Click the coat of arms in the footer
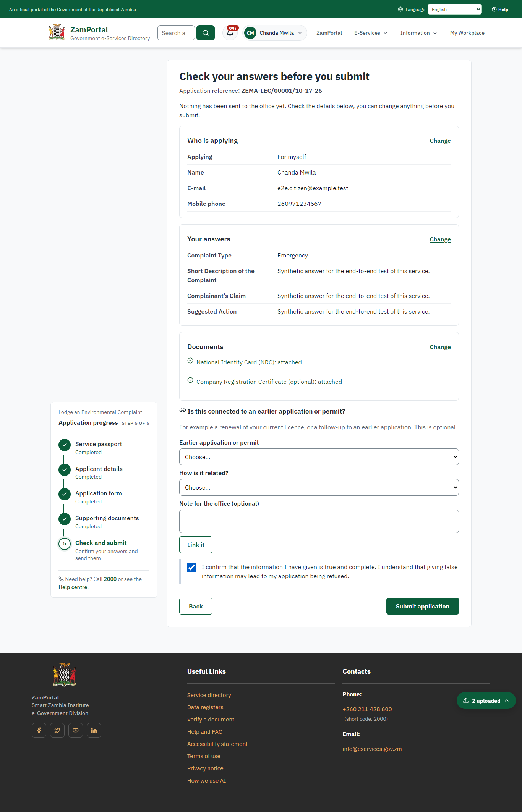The height and width of the screenshot is (812, 522). 64,675
